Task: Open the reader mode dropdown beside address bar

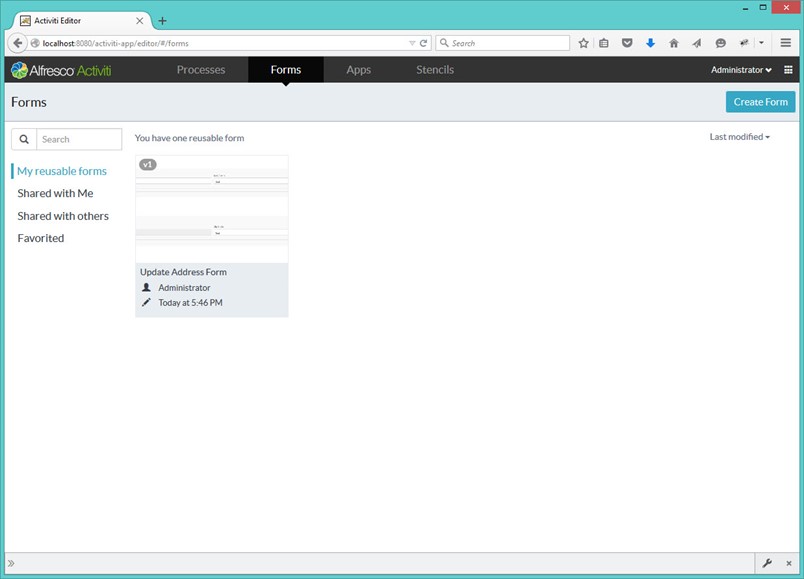Action: [x=414, y=43]
